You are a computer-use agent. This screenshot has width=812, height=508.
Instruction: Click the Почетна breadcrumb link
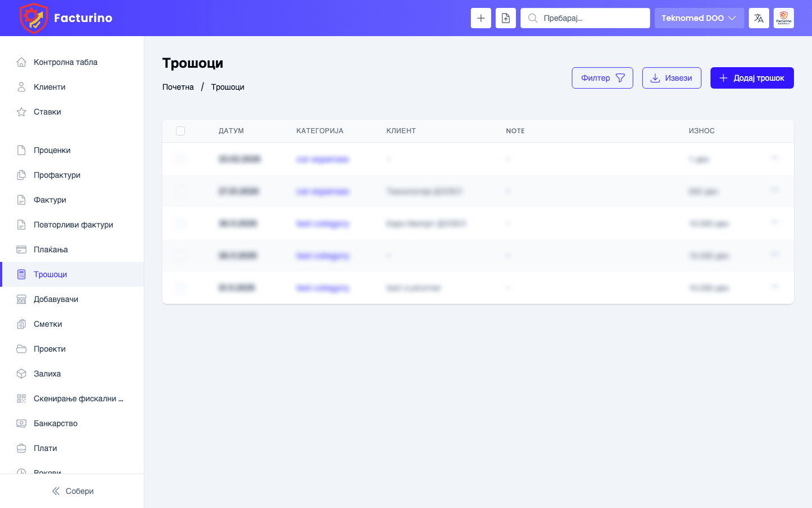178,87
